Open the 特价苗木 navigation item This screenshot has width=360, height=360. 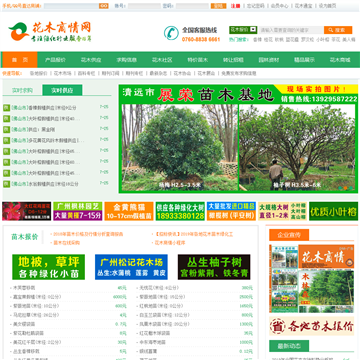click(x=197, y=60)
